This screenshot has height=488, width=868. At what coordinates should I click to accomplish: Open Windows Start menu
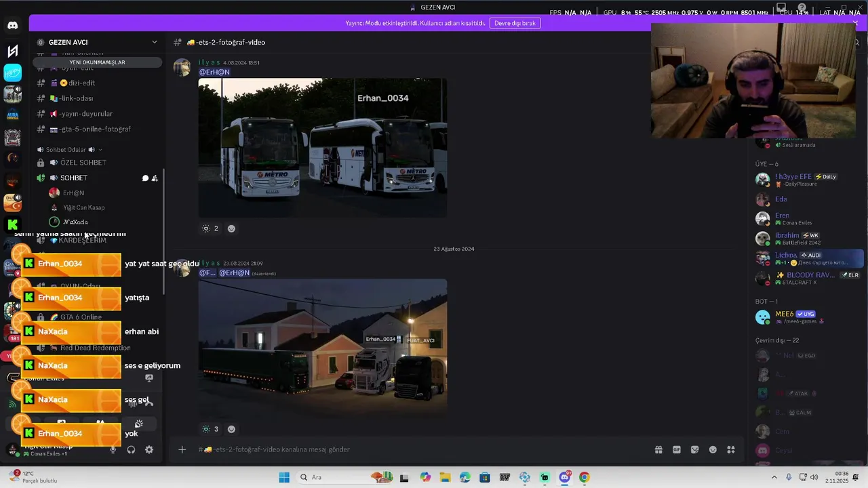click(x=284, y=477)
